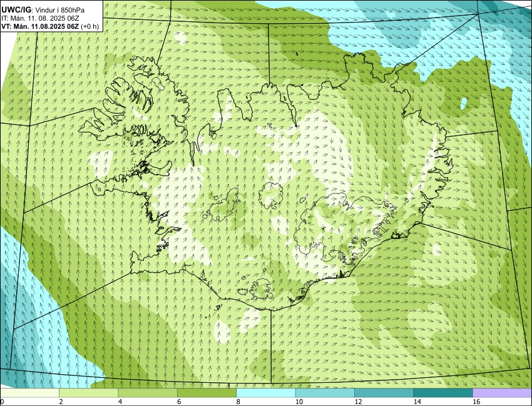Viewport: 532px width, 406px height.
Task: Click the legend scale value "2"
Action: pyautogui.click(x=60, y=402)
